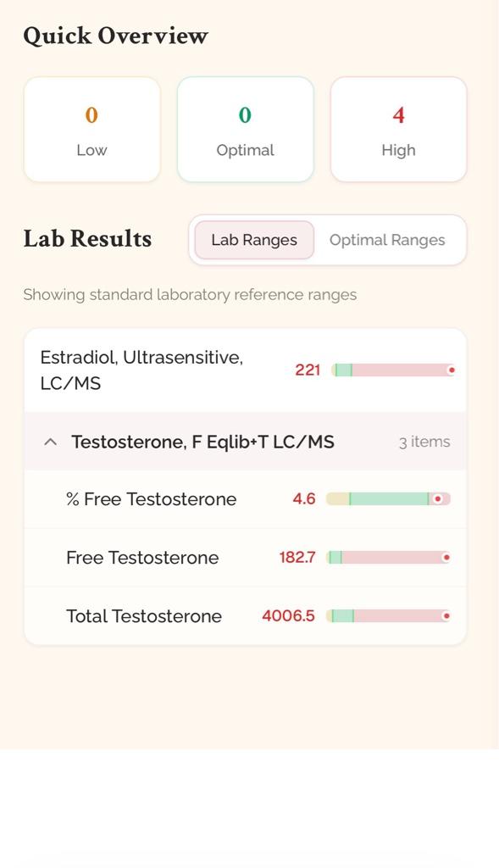Screen dimensions: 499x868
Task: Select the % Free Testosterone row
Action: click(245, 499)
